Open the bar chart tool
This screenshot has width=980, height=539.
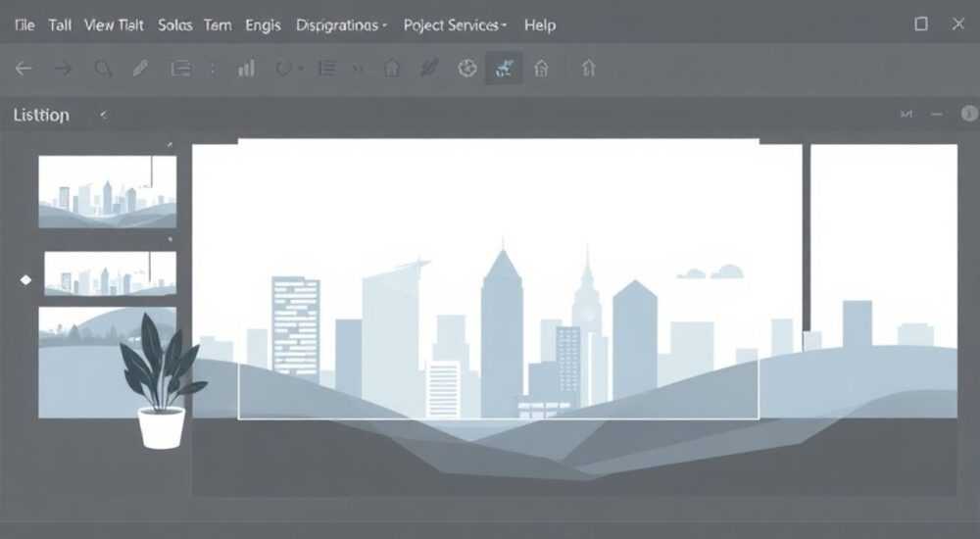coord(246,68)
